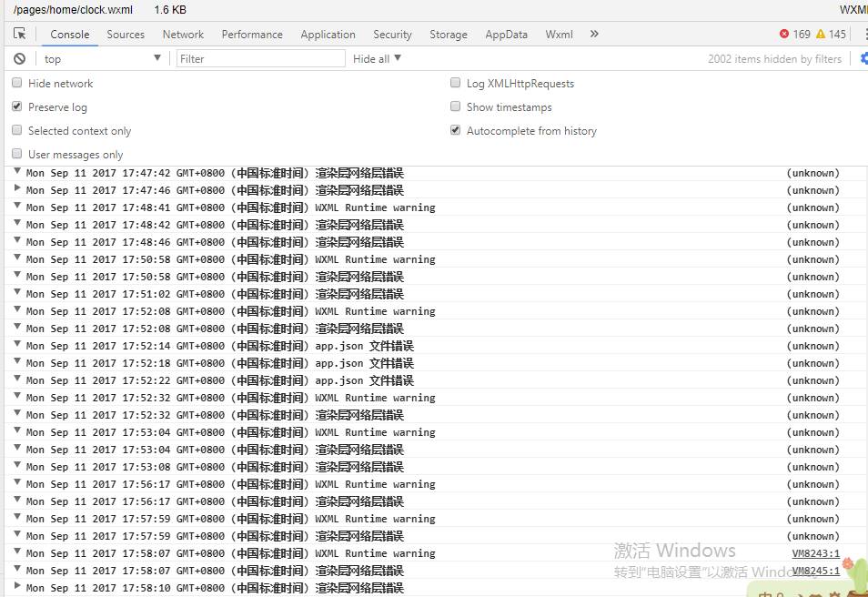
Task: Expand the 17:47:46 log entry
Action: pyautogui.click(x=17, y=189)
